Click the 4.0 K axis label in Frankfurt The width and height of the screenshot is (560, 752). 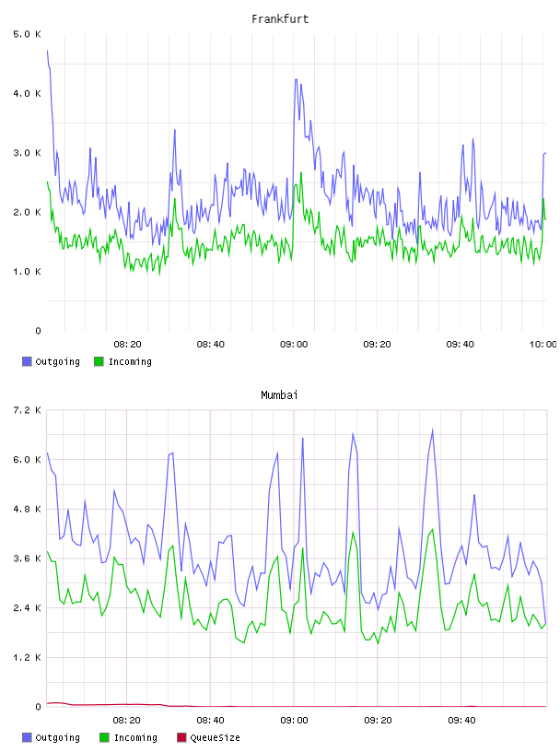(x=28, y=93)
